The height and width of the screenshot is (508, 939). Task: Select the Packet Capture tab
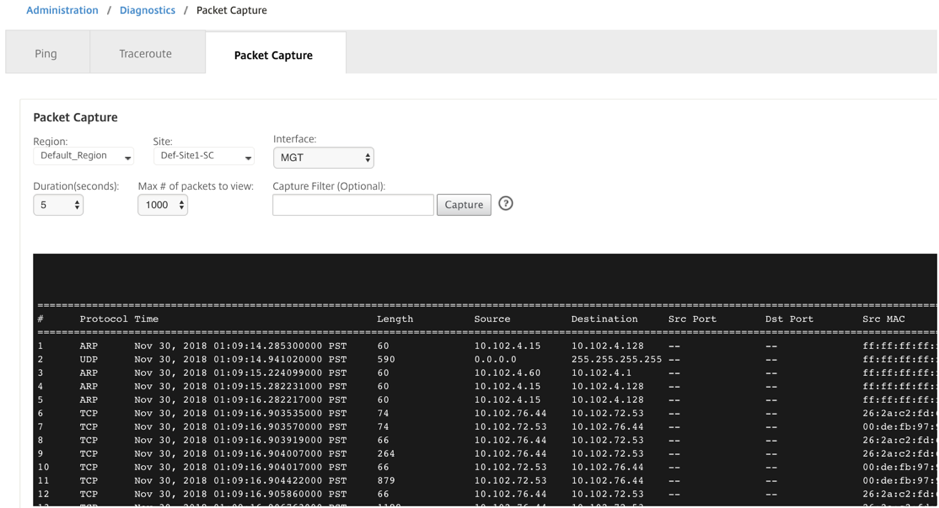pyautogui.click(x=274, y=55)
